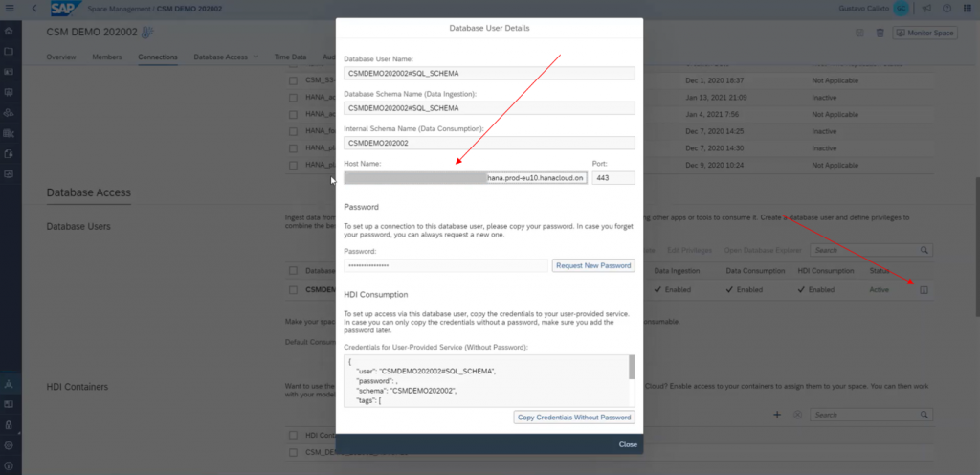Screen dimensions: 980x475
Task: Open the folder icon in sidebar
Action: (x=9, y=52)
